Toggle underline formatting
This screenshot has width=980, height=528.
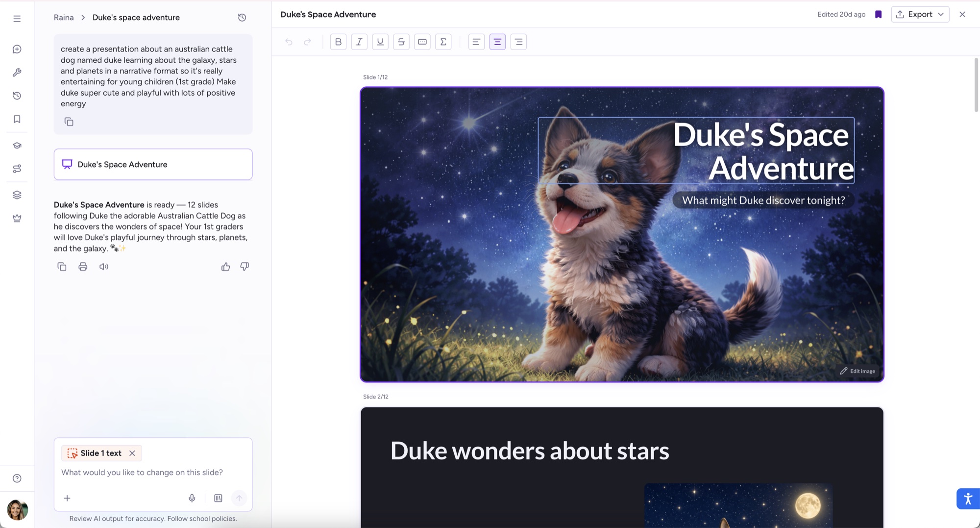pyautogui.click(x=380, y=42)
